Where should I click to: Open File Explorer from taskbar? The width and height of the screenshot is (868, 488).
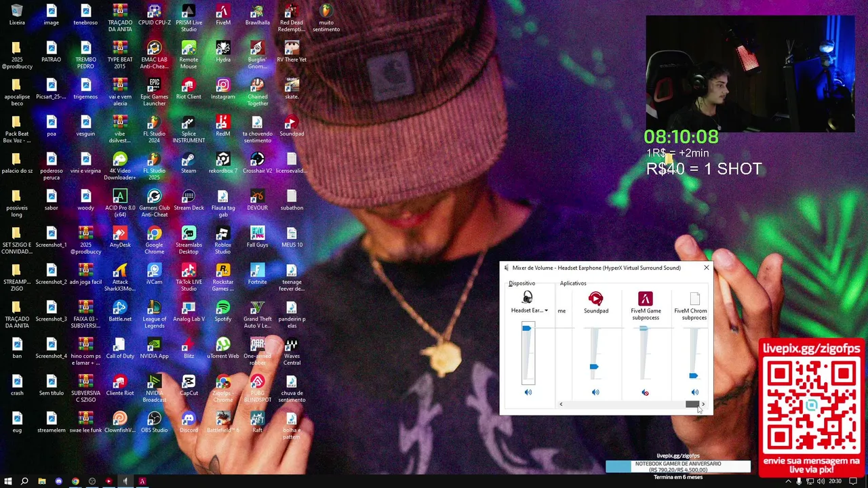[x=42, y=481]
